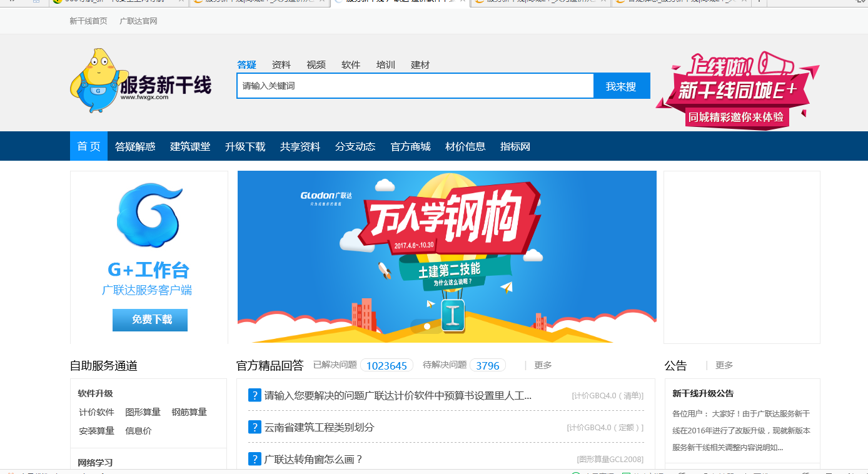This screenshot has width=868, height=474.
Task: Open 官方商城 in the navigation bar
Action: click(410, 146)
